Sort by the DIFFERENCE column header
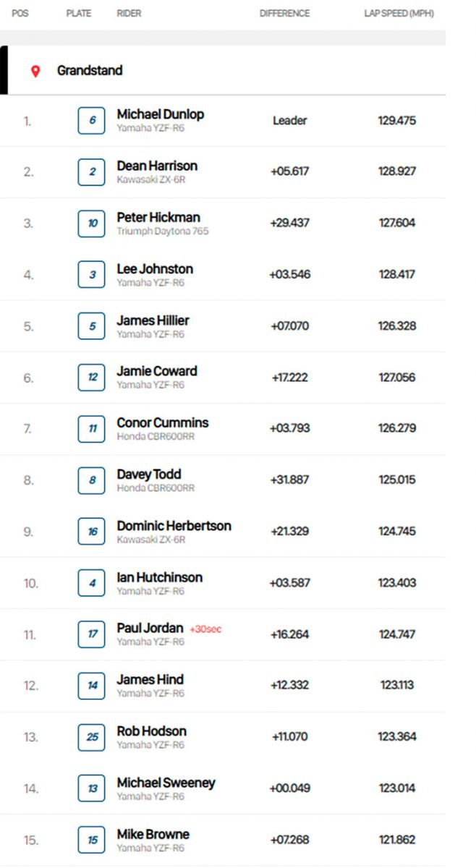 pos(284,14)
